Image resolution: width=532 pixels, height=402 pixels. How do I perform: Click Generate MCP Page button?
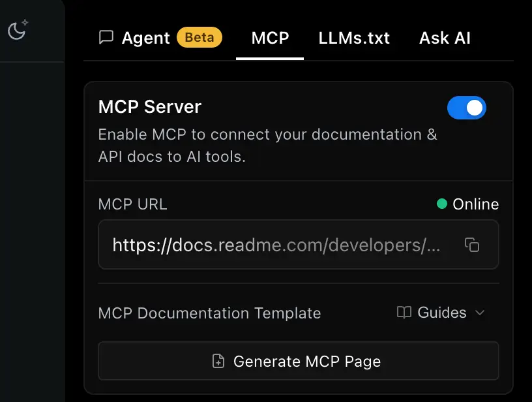coord(298,361)
